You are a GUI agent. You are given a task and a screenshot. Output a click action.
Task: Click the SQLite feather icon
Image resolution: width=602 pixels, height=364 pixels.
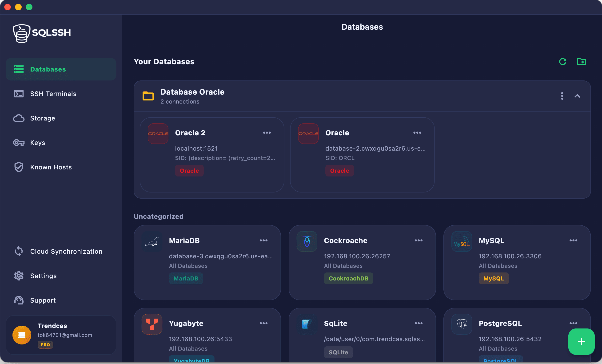(x=307, y=324)
